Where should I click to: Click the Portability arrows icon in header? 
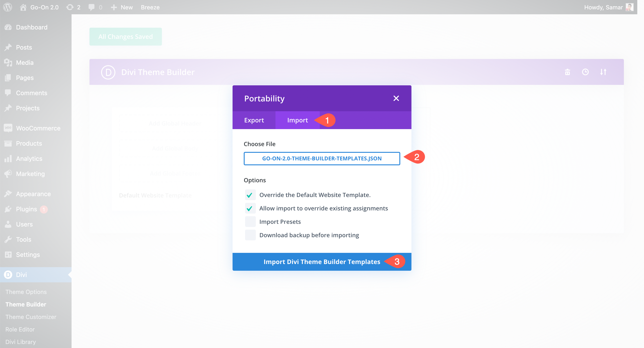point(603,72)
